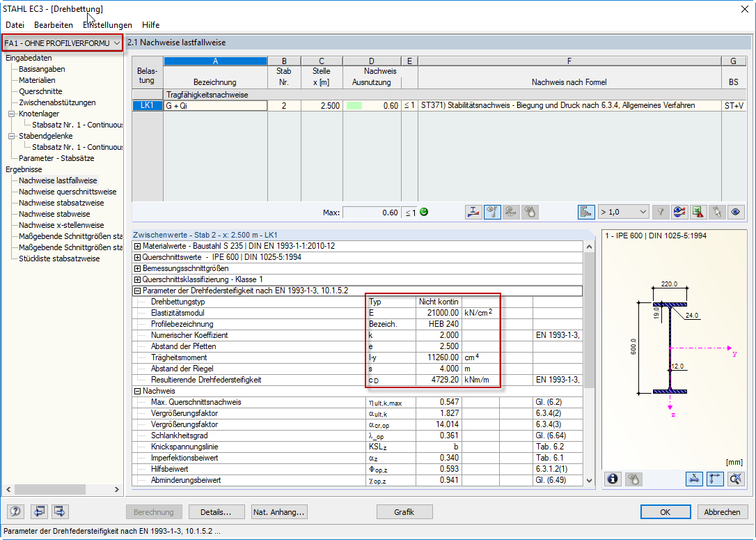756x540 pixels.
Task: Confirm with the OK button
Action: click(x=666, y=512)
